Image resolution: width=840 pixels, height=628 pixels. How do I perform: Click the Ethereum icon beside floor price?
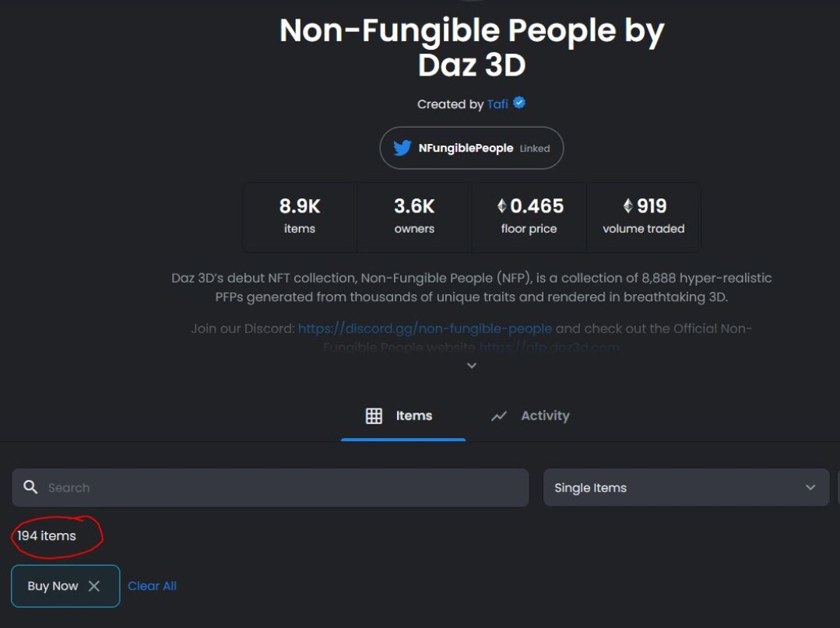(502, 205)
